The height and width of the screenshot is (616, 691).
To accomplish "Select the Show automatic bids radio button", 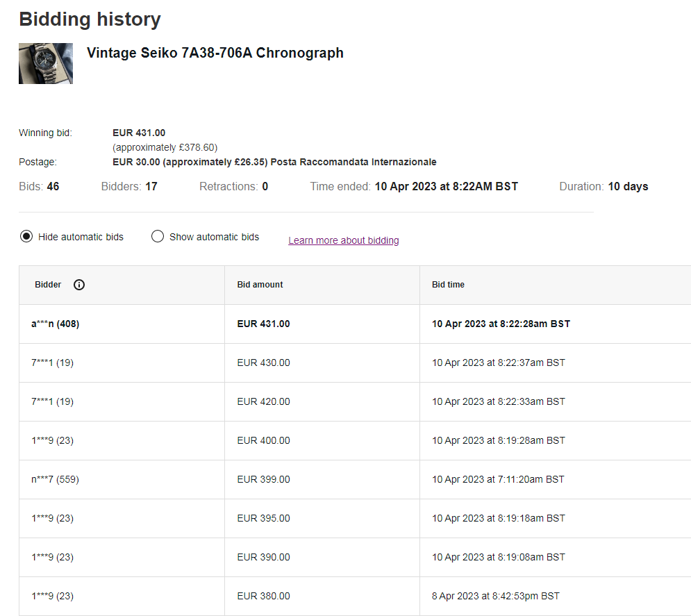I will click(158, 237).
